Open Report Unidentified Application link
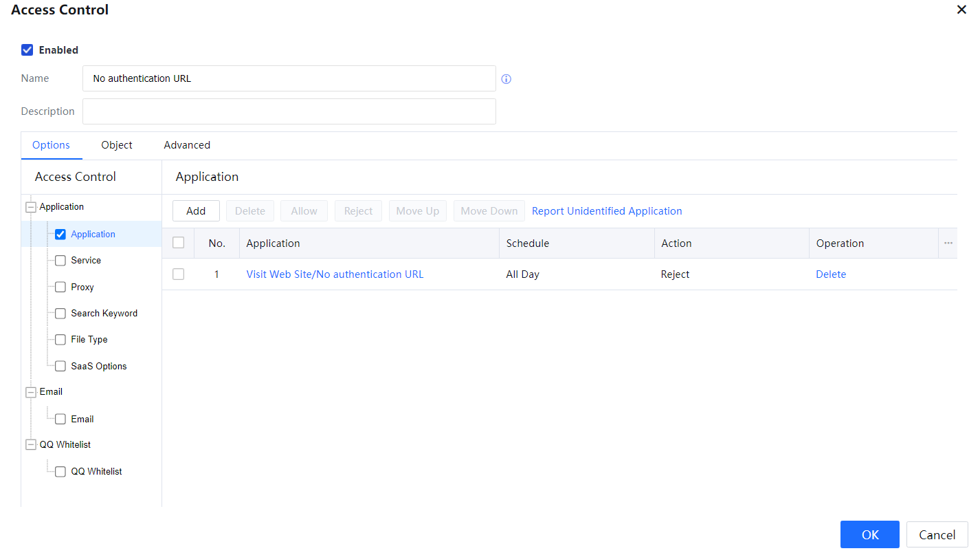Viewport: 980px width, 553px height. click(x=607, y=211)
